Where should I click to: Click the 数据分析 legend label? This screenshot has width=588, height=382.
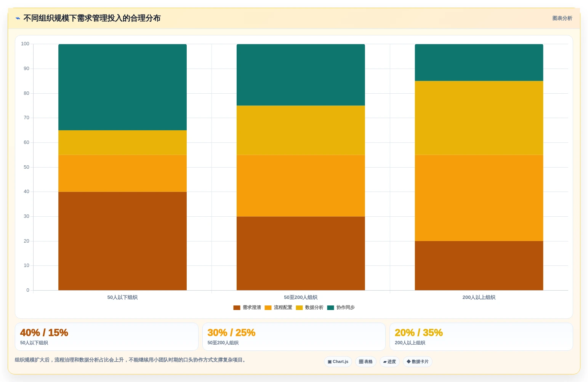tap(314, 308)
